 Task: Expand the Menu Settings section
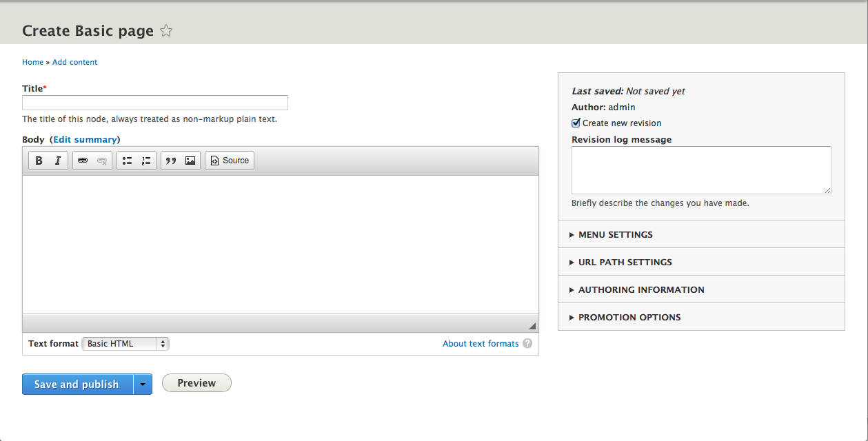click(x=615, y=234)
